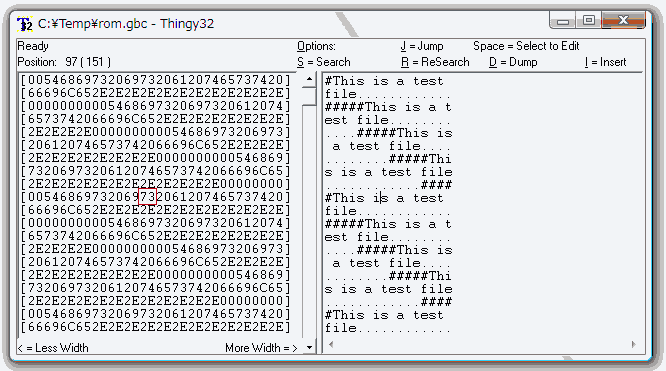Click first 's is a test file' text line
The height and width of the screenshot is (371, 666).
coord(388,172)
